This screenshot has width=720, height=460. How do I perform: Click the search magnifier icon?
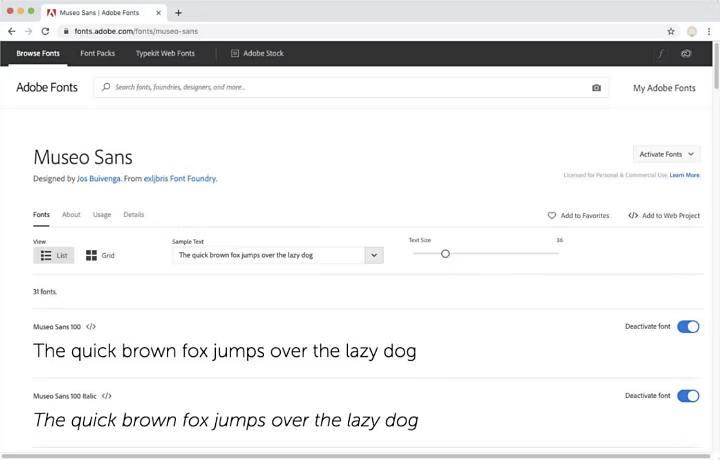tap(106, 87)
